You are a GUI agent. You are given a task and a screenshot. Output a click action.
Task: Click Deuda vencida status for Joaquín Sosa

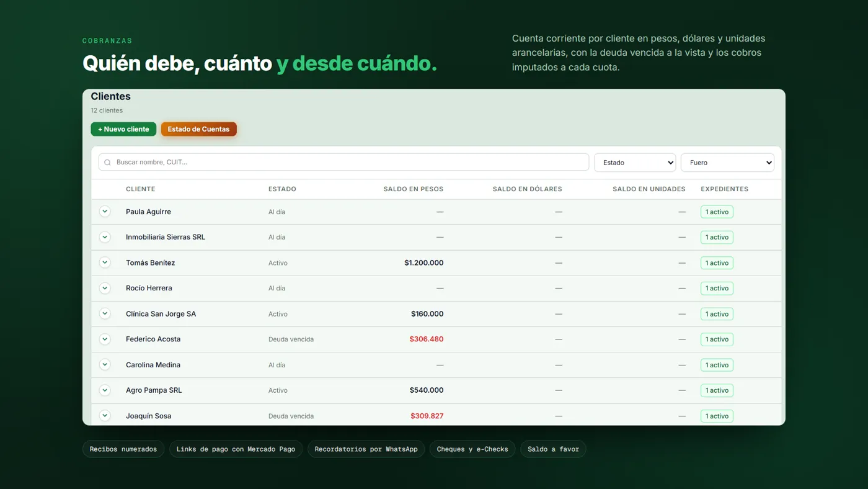click(x=291, y=416)
